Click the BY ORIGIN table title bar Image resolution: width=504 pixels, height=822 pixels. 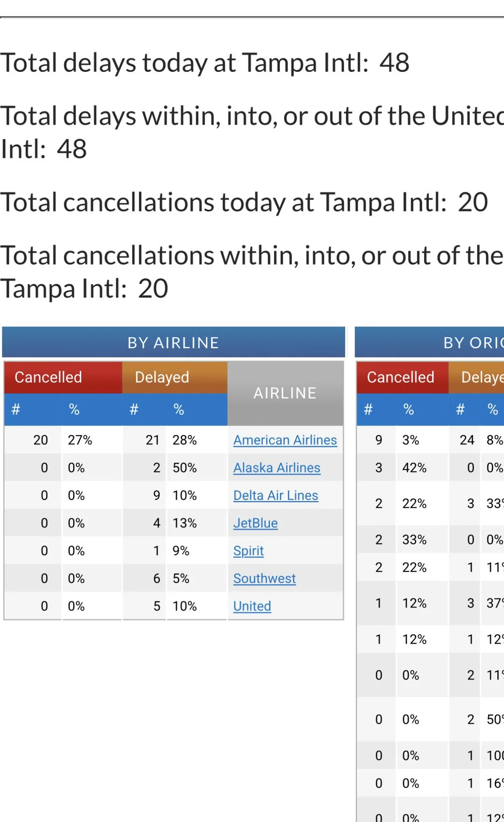point(429,343)
